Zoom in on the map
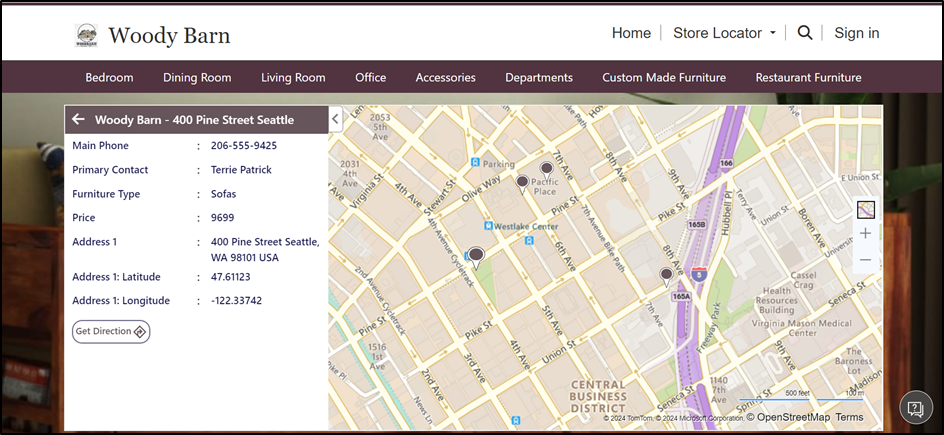 coord(865,233)
